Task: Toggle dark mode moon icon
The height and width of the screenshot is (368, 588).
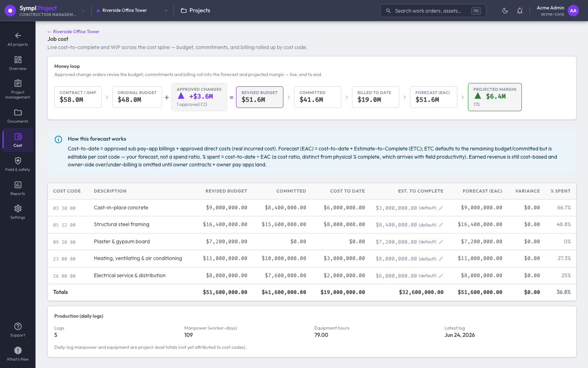Action: click(505, 11)
